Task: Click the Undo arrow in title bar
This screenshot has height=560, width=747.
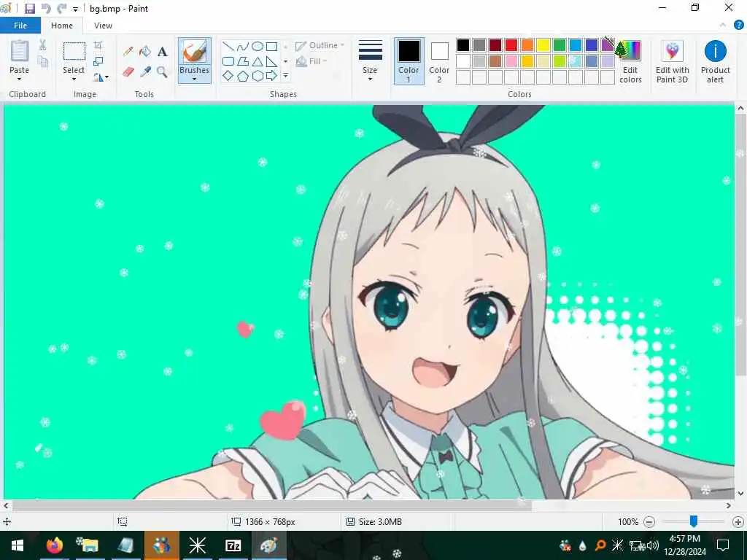Action: pos(46,9)
